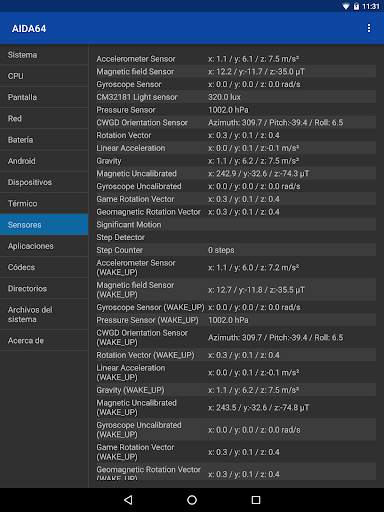Image resolution: width=384 pixels, height=512 pixels.
Task: Open Archivos del sistema section
Action: tap(44, 315)
